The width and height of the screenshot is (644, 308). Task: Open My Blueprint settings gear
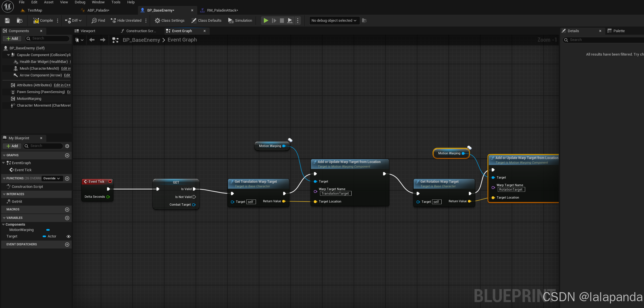(67, 146)
